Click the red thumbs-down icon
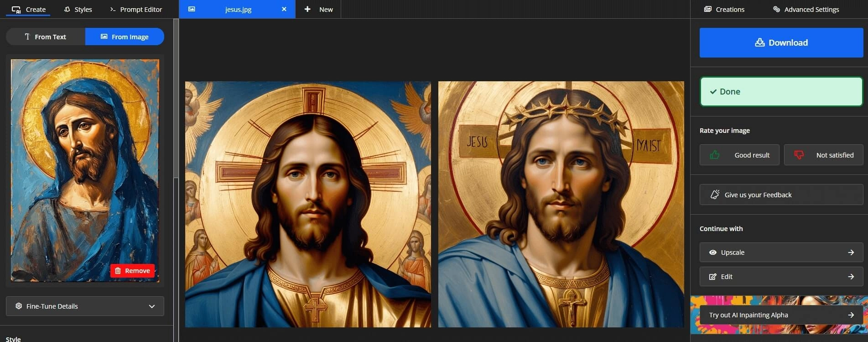 point(799,155)
